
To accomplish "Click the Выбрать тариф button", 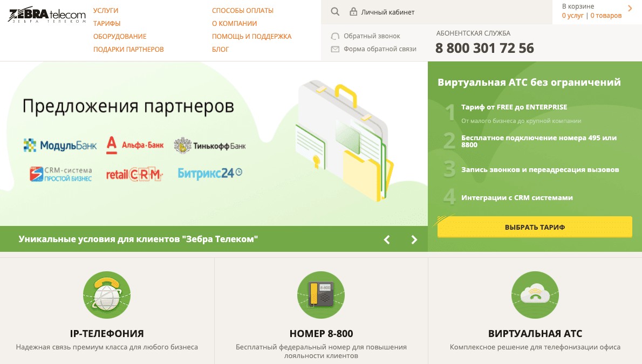I will click(535, 227).
